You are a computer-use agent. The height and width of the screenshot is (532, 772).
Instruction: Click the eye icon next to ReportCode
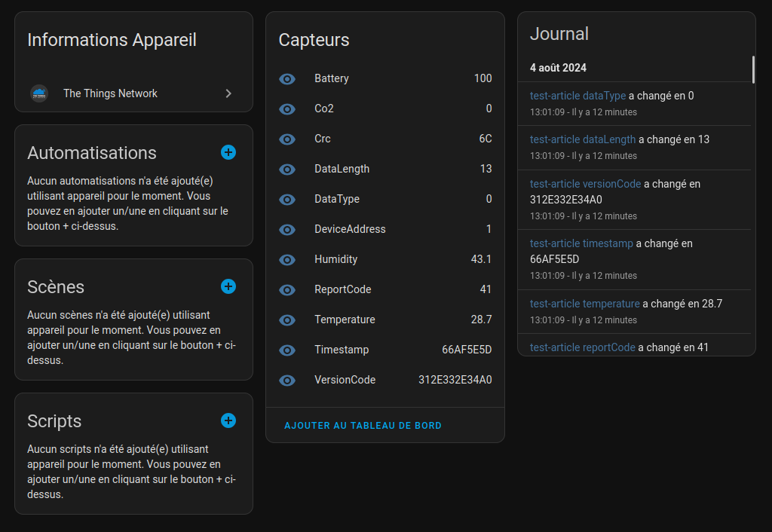point(287,290)
